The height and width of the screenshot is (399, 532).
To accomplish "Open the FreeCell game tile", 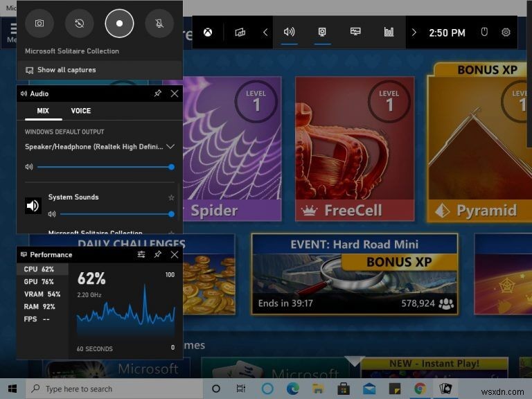I will coord(355,149).
